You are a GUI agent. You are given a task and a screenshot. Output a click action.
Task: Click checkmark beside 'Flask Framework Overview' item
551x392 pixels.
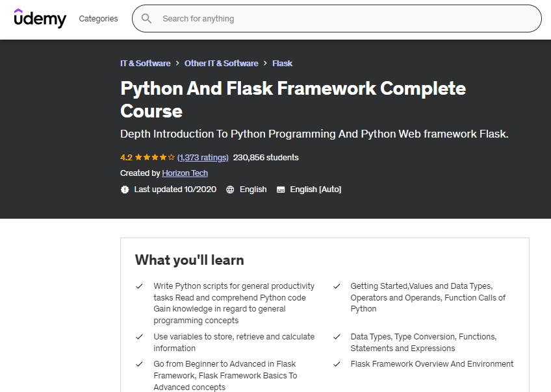pos(337,364)
